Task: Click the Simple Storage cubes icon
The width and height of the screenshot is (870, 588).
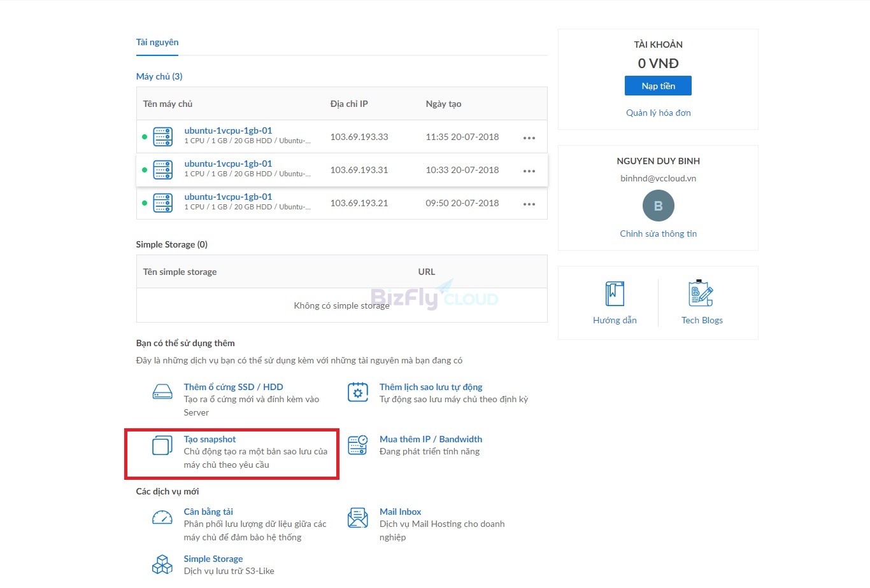Action: (162, 564)
